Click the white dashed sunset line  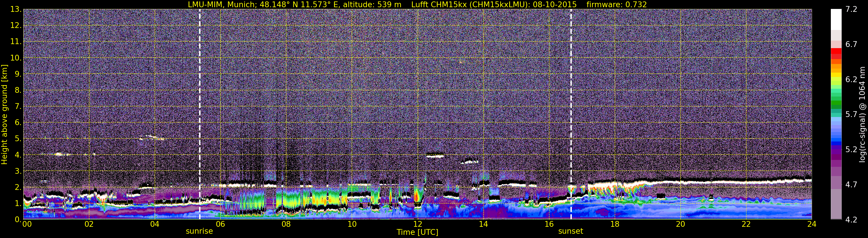point(571,114)
